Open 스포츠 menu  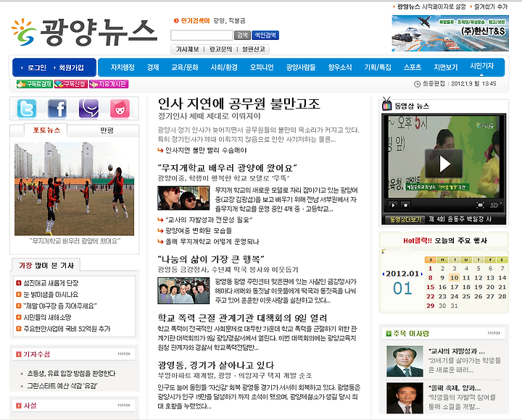point(413,67)
